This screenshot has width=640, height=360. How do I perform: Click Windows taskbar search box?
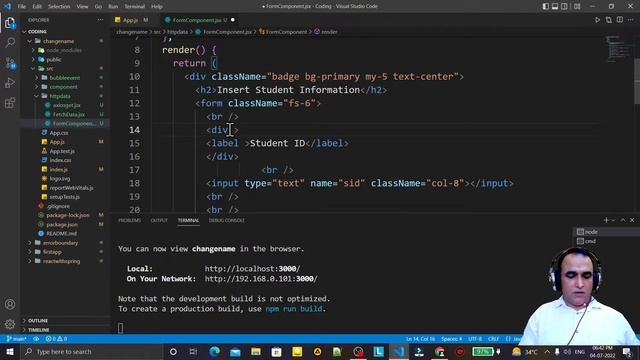(x=91, y=351)
